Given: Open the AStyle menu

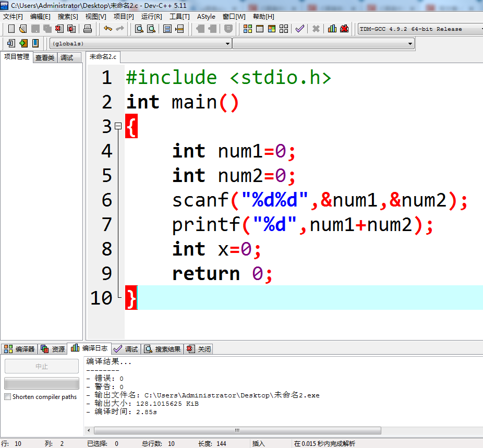Looking at the screenshot, I should tap(206, 17).
